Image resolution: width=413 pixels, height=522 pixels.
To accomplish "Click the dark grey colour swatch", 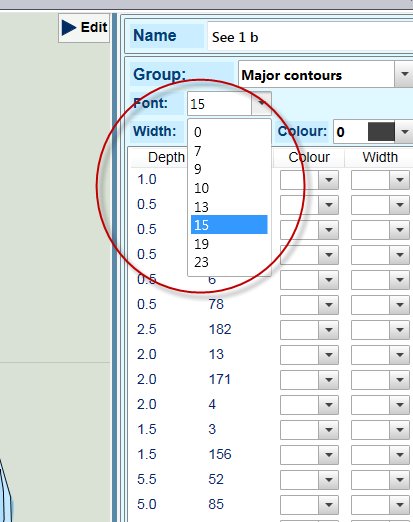I will 381,132.
